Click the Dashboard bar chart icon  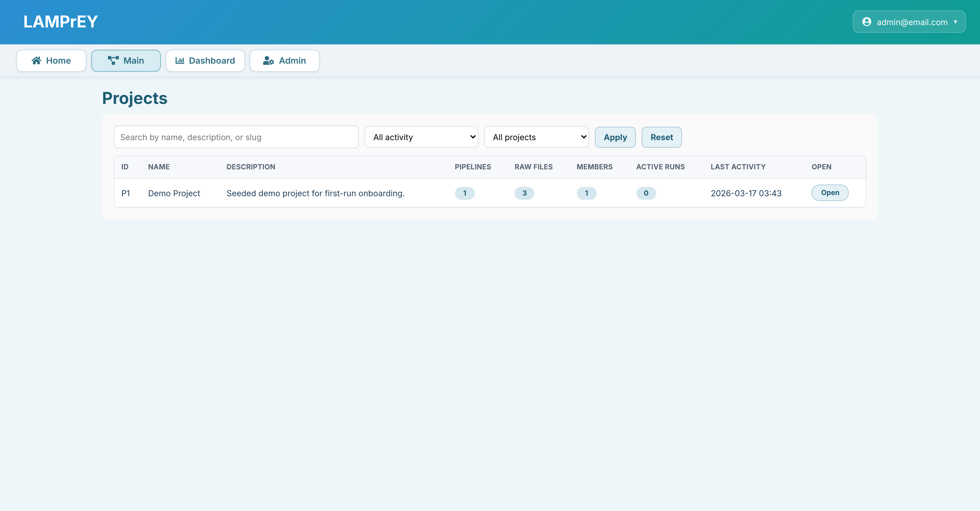click(180, 61)
